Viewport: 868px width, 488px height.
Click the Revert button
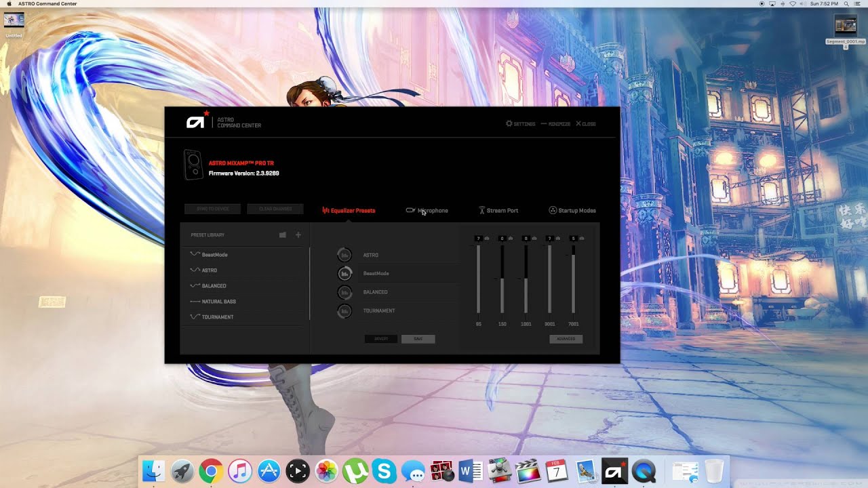[x=381, y=339]
